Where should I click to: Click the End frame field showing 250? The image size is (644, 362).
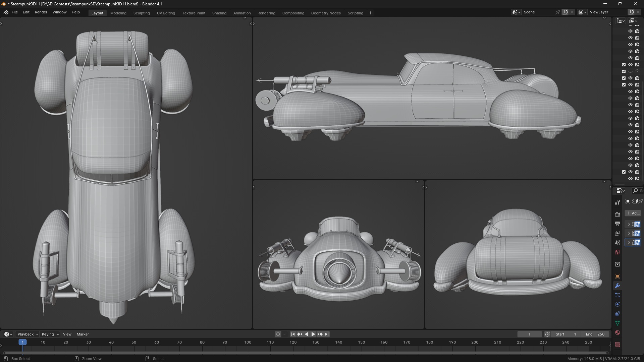click(x=595, y=334)
